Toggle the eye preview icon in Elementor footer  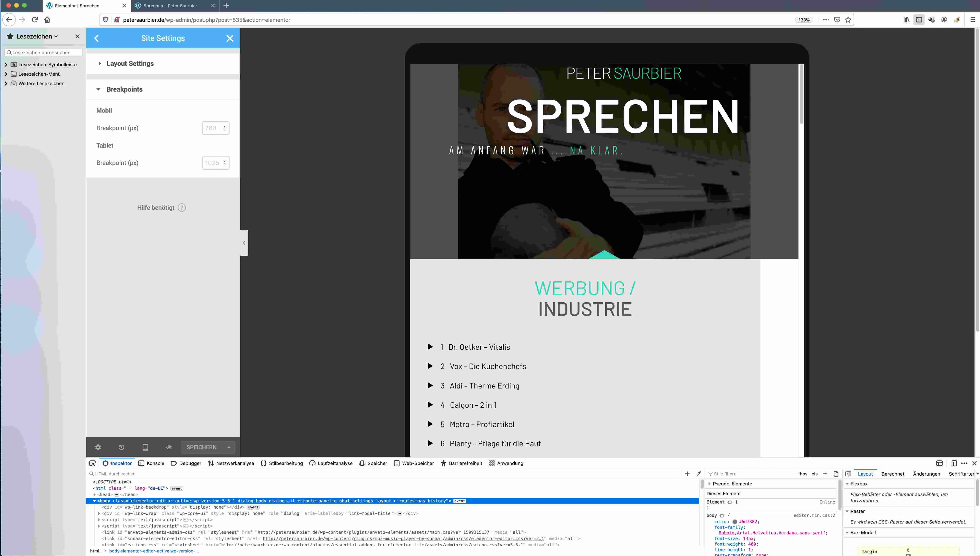(169, 447)
